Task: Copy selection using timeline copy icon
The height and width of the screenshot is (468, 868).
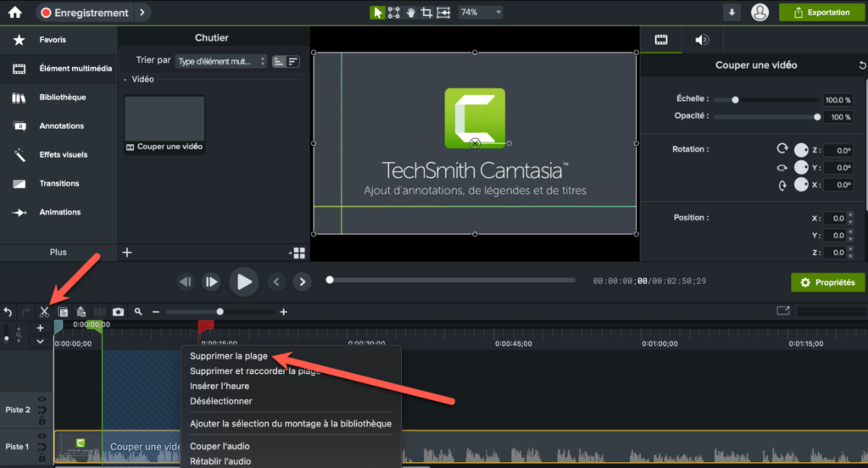Action: point(63,312)
